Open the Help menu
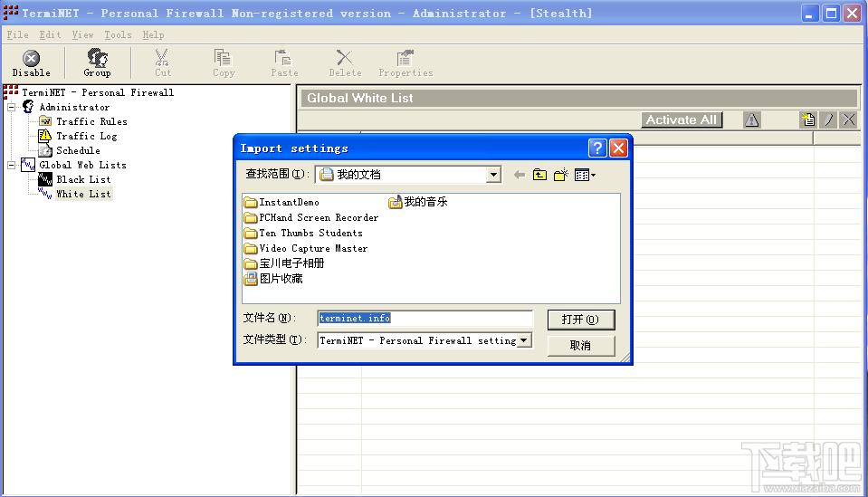868x497 pixels. [x=153, y=35]
